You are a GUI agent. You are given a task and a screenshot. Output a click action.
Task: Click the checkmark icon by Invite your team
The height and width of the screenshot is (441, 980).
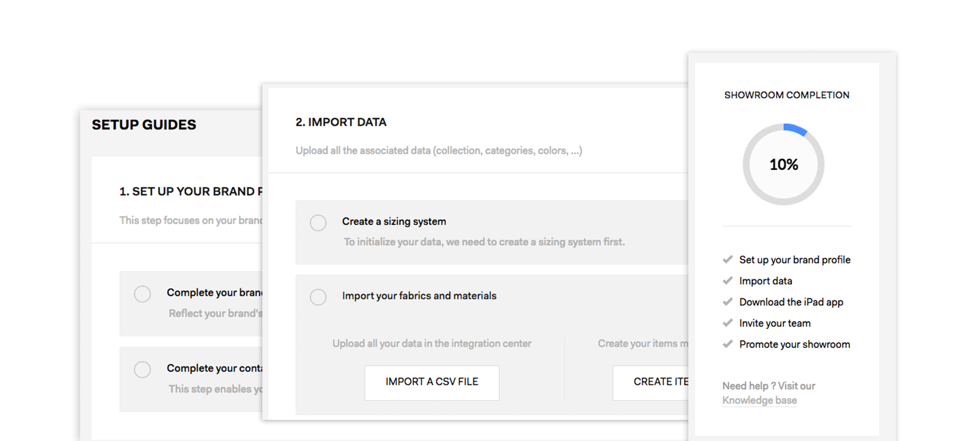(x=727, y=323)
